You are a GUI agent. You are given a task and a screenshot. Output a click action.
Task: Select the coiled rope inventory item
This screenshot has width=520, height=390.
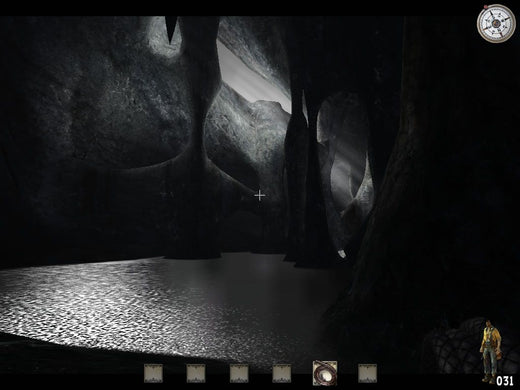(x=325, y=373)
